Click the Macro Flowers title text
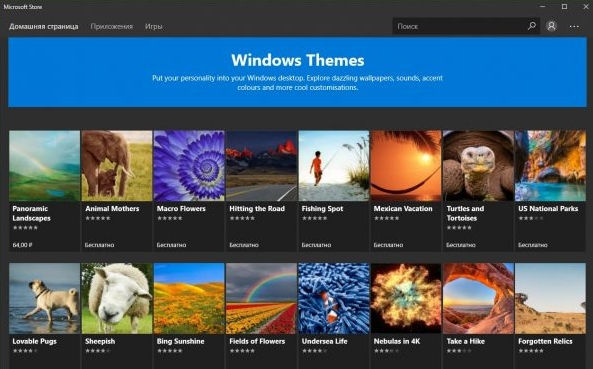 [181, 209]
